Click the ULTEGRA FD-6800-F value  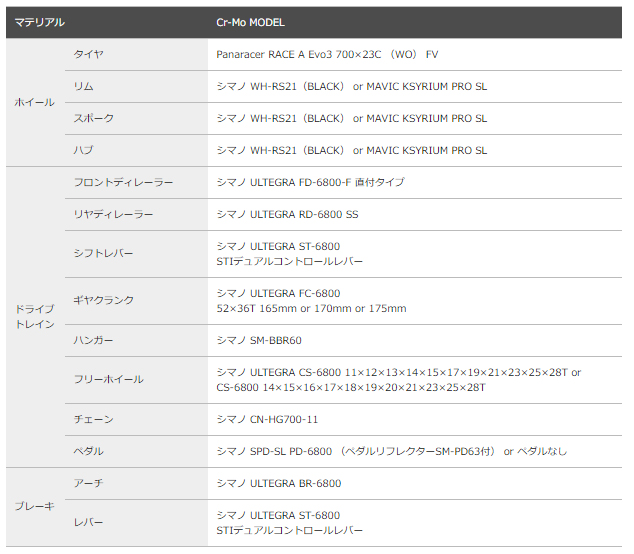click(x=310, y=182)
